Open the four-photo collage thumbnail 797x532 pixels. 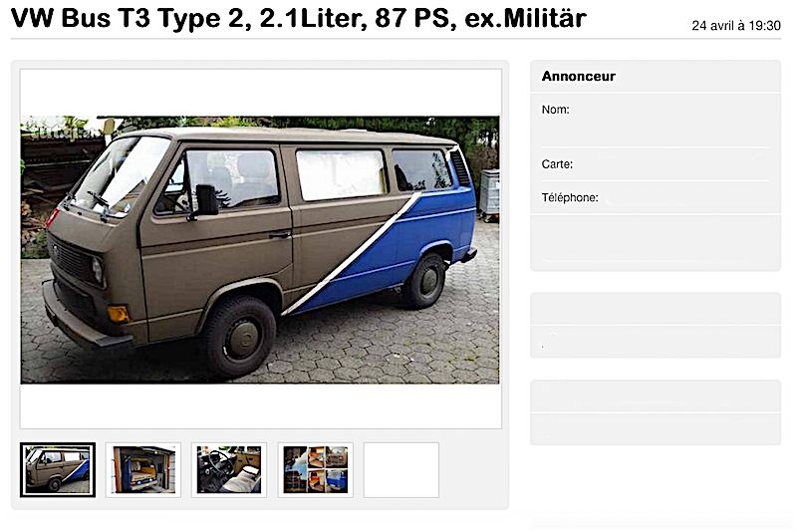click(x=316, y=469)
